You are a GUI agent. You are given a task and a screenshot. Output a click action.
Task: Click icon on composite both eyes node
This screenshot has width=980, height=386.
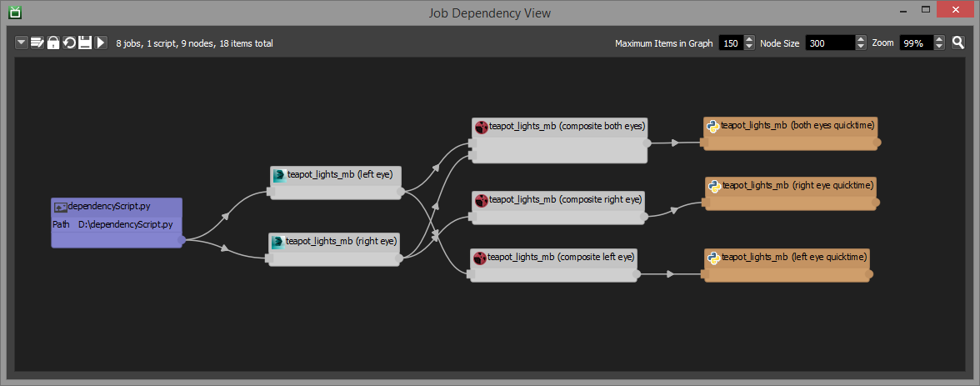[x=481, y=127]
